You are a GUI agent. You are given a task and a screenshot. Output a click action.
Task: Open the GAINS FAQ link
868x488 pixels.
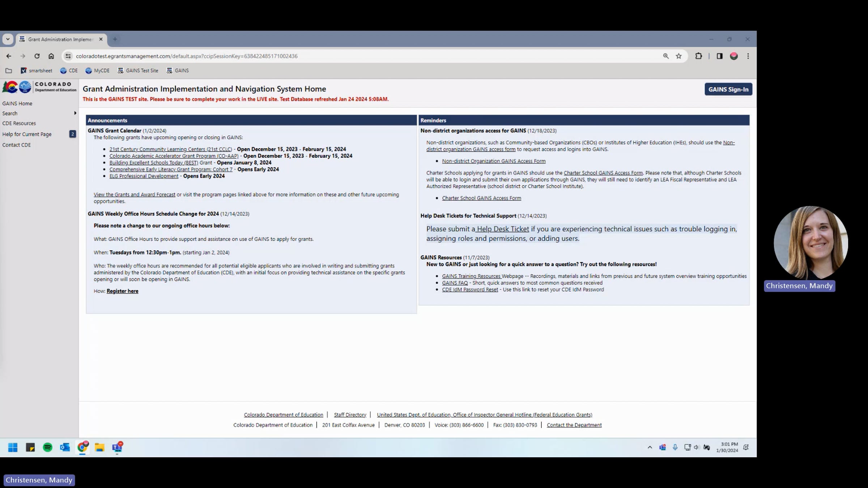click(x=455, y=283)
